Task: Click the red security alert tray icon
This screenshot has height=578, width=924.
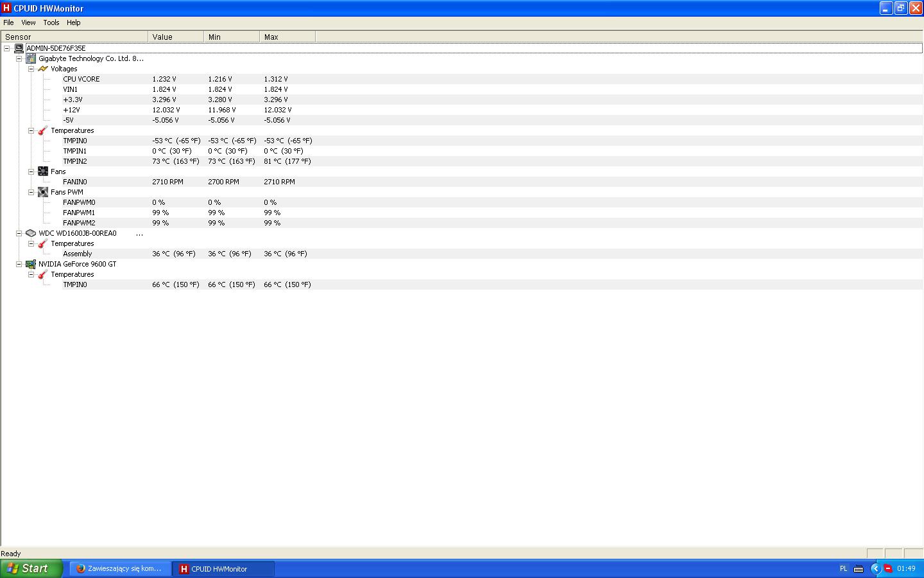Action: [x=888, y=568]
